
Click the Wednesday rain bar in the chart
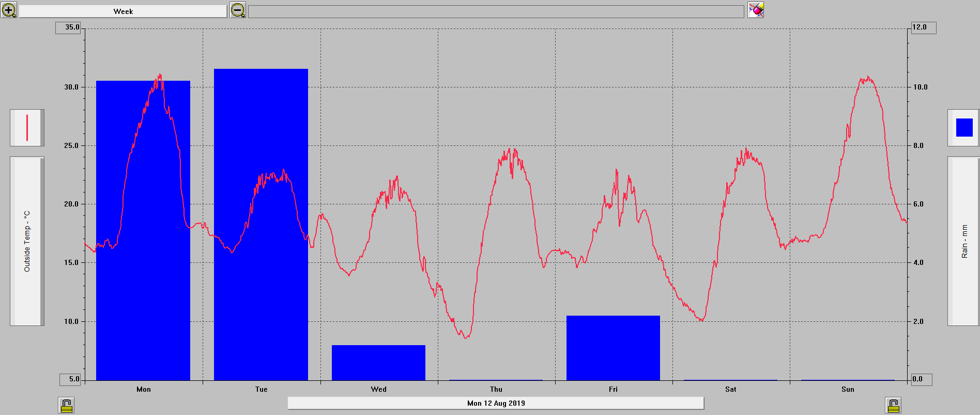coord(378,362)
